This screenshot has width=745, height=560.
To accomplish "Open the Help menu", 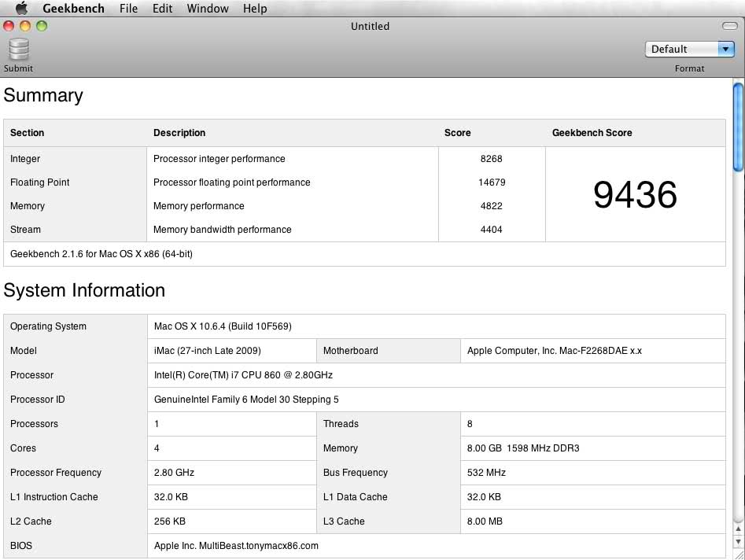I will click(255, 8).
